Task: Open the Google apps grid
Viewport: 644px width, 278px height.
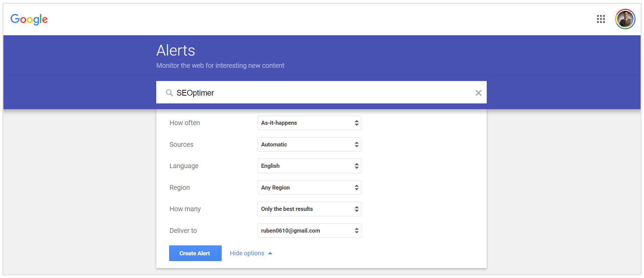Action: click(601, 19)
